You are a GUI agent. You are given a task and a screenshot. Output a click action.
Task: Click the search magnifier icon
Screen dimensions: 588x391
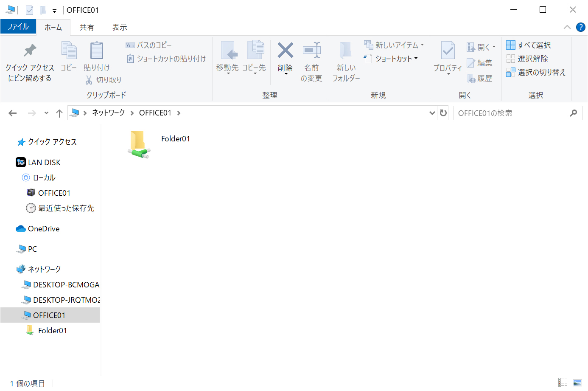point(574,113)
